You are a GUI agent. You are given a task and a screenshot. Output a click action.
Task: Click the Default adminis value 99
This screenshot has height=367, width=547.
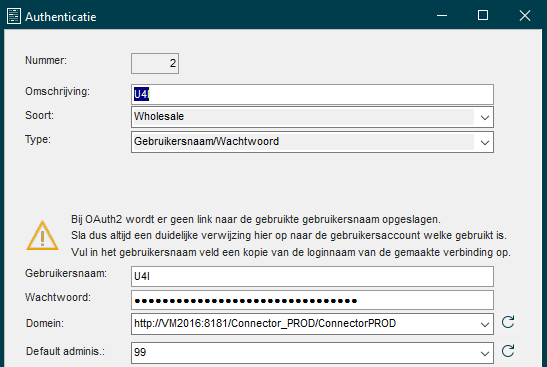point(140,352)
